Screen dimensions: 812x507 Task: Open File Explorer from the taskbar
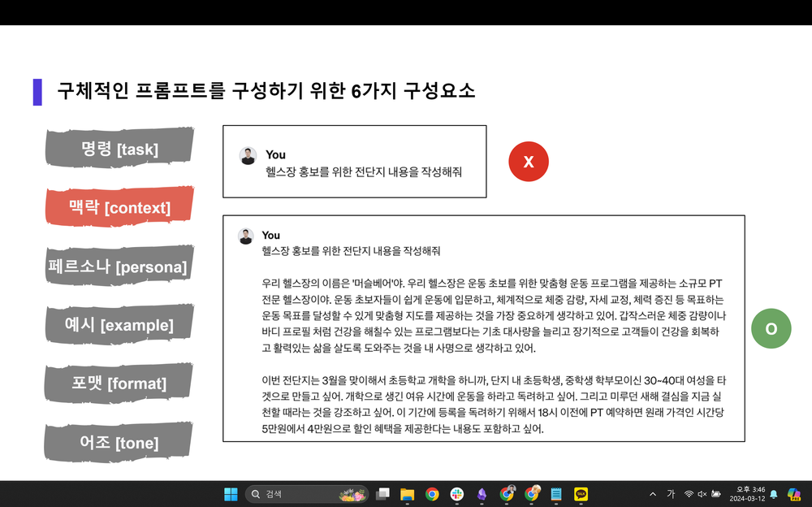(407, 494)
